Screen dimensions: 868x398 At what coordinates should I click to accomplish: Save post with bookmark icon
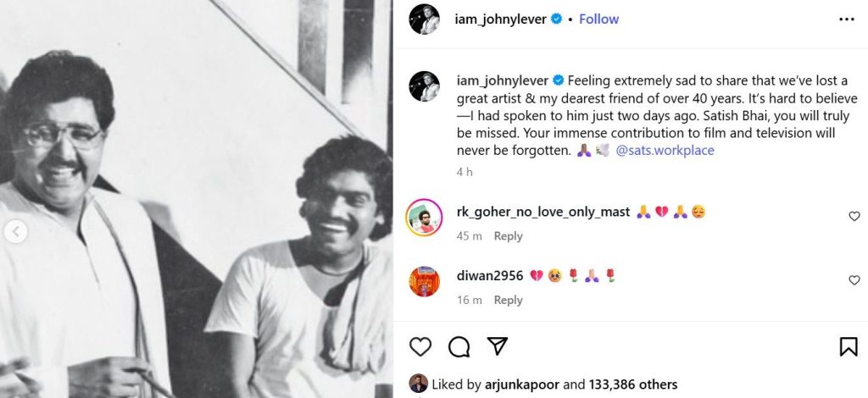[x=848, y=346]
